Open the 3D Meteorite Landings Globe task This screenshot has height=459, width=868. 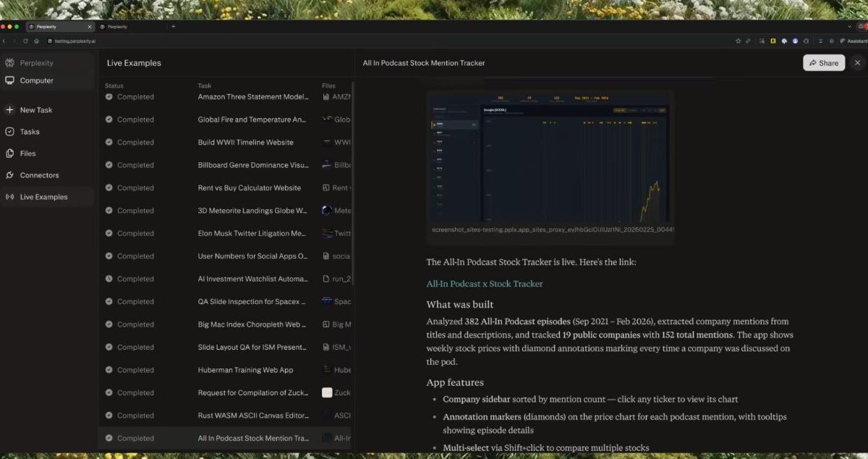pos(253,211)
